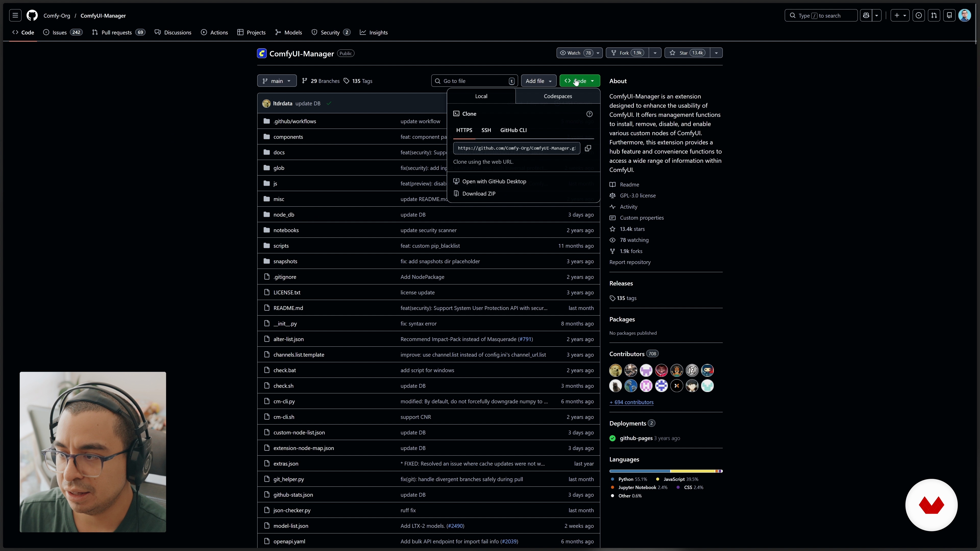Open the github-pages deployment link
This screenshot has width=980, height=551.
tap(636, 438)
